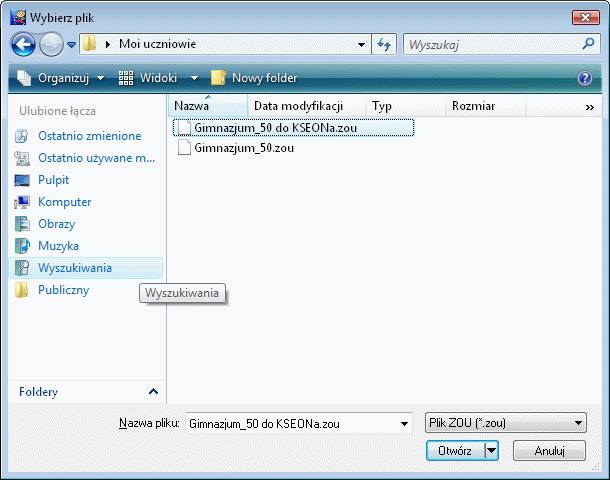Click the Otwórz button
This screenshot has width=610, height=480.
point(455,451)
